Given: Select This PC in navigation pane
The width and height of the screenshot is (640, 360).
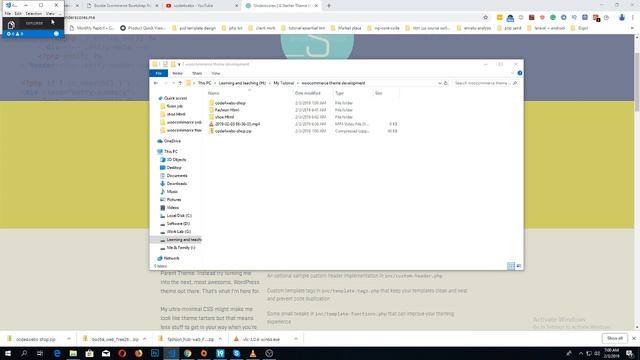Looking at the screenshot, I should 171,151.
